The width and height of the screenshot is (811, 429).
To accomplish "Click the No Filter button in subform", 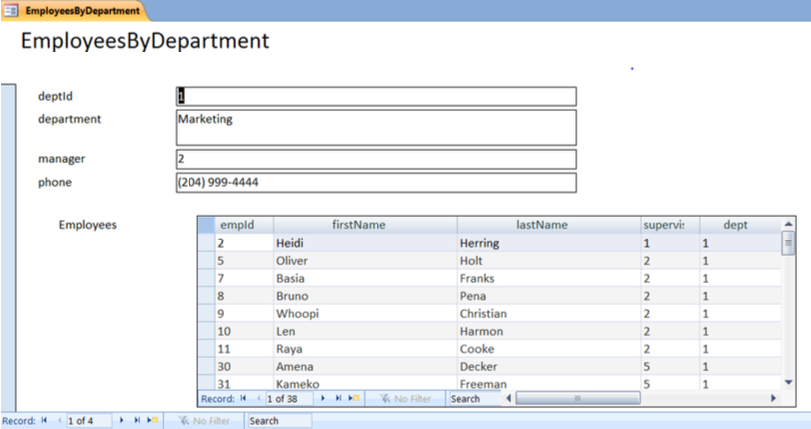I will pyautogui.click(x=404, y=398).
